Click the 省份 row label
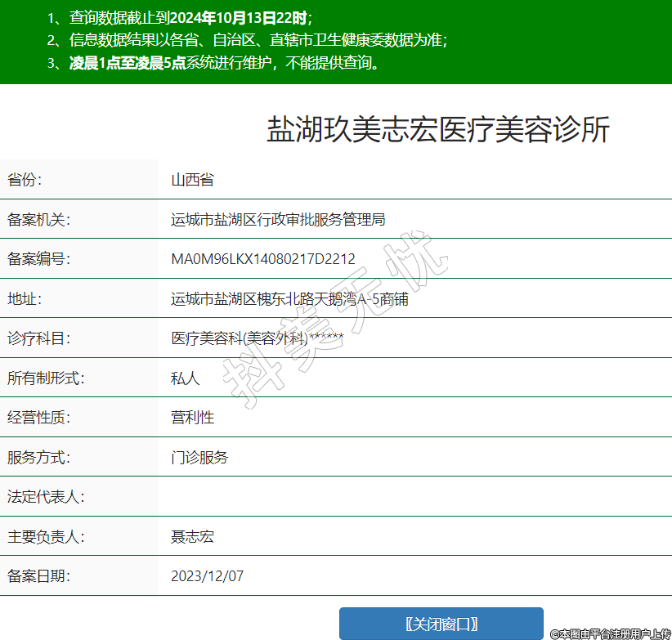 [25, 180]
